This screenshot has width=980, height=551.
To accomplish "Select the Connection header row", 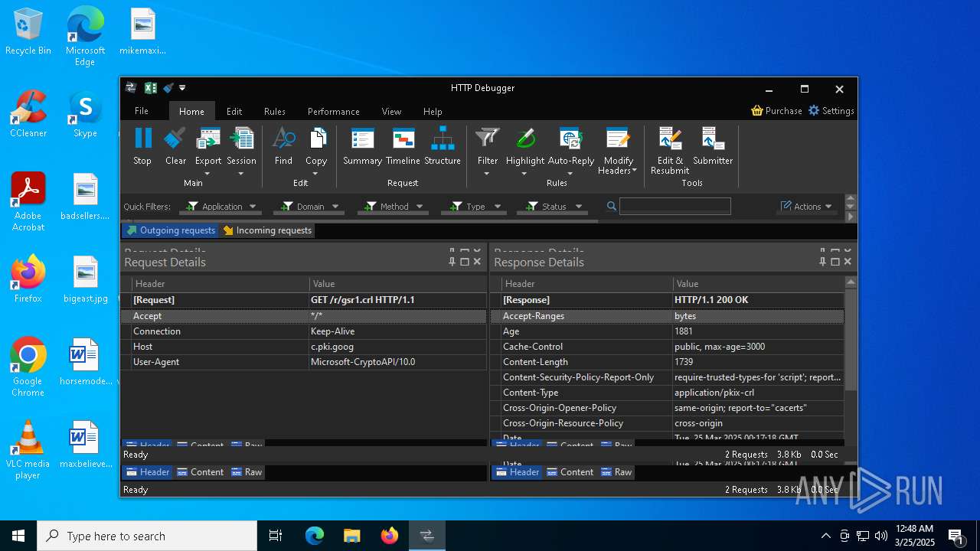I will (x=303, y=331).
